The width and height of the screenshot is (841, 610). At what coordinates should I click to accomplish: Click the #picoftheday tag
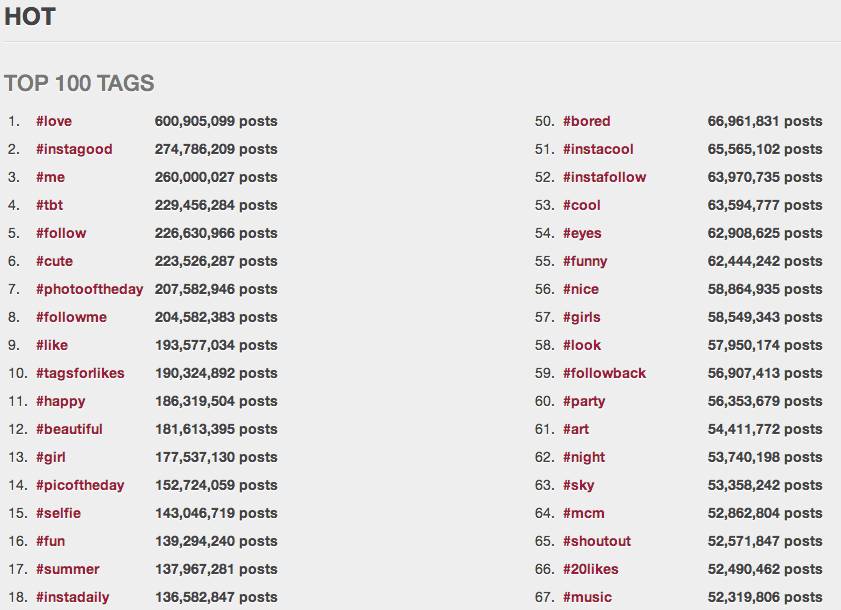point(80,485)
